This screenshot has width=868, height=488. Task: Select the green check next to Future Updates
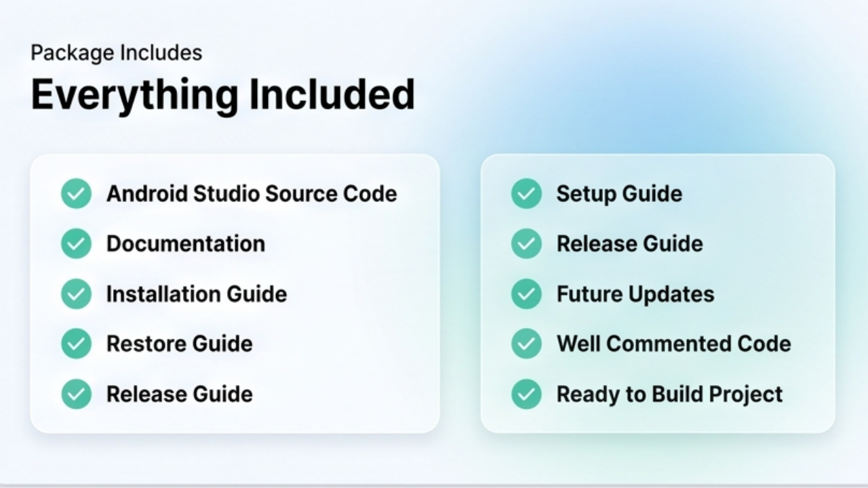tap(526, 294)
